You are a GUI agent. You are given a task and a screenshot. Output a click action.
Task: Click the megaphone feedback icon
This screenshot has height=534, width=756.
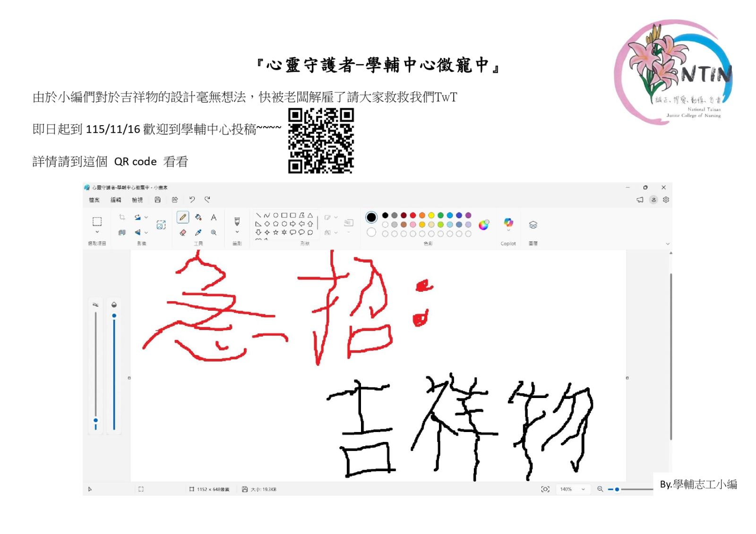640,200
